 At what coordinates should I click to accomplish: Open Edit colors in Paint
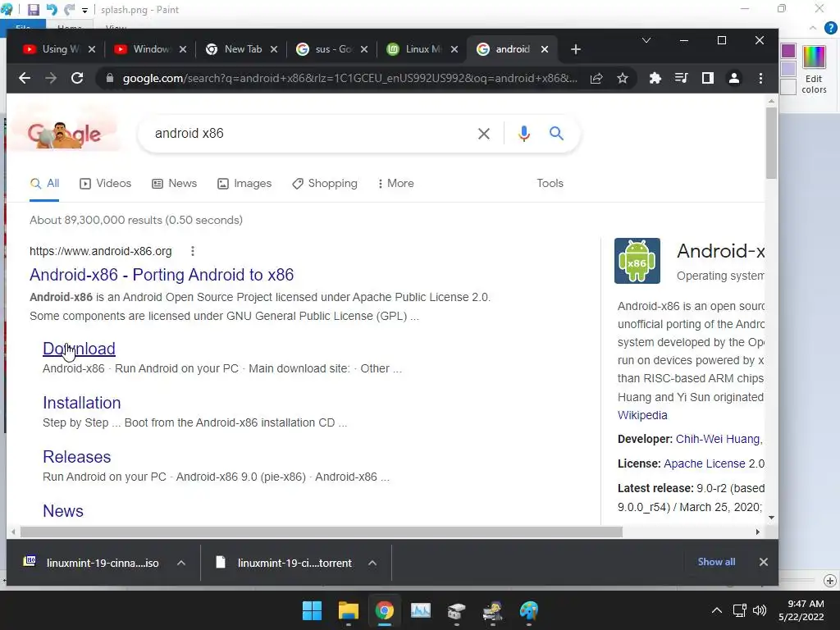[x=814, y=70]
